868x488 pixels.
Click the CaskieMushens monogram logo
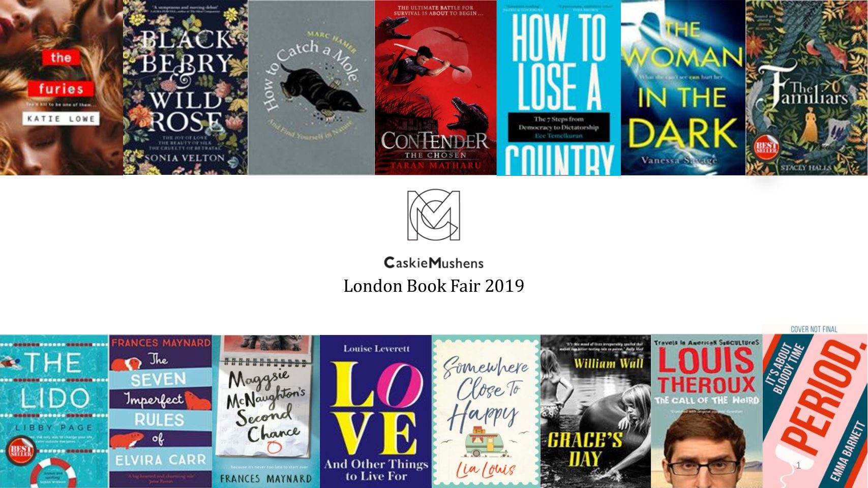pyautogui.click(x=434, y=215)
